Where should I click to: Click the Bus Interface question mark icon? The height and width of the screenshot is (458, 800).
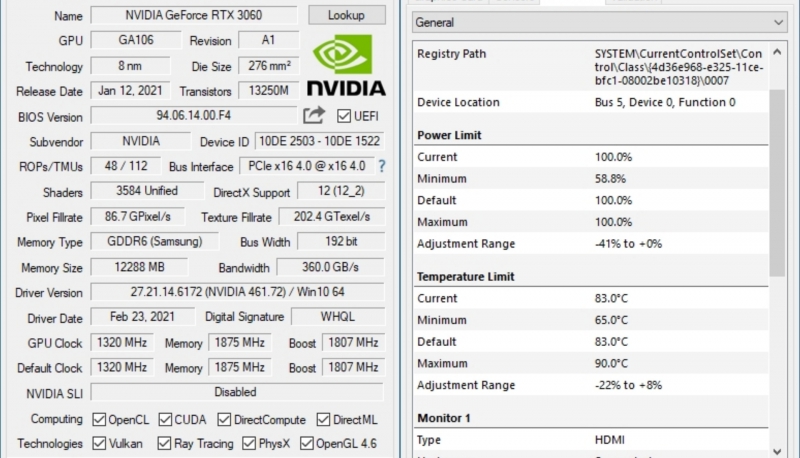(381, 166)
